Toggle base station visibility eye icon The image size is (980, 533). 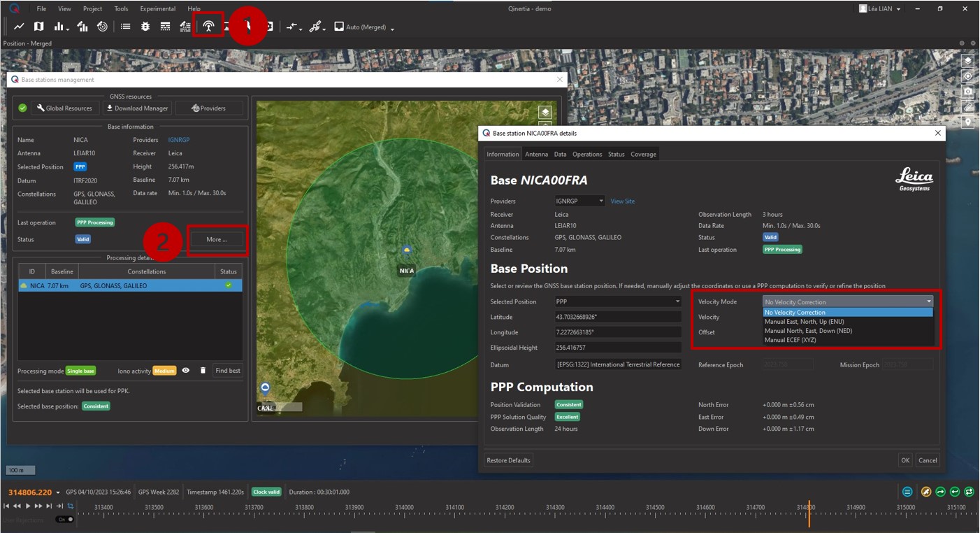coord(186,371)
